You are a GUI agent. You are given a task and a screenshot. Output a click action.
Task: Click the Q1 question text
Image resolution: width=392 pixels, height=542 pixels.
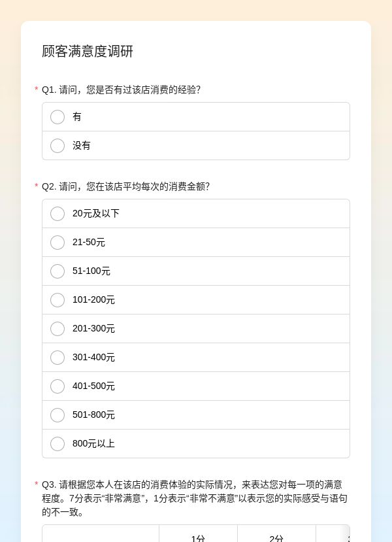click(122, 90)
